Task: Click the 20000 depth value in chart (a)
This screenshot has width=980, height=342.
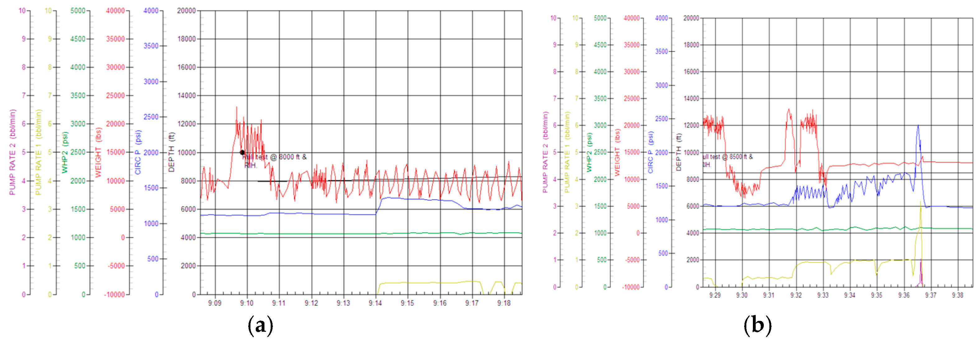Action: click(186, 11)
